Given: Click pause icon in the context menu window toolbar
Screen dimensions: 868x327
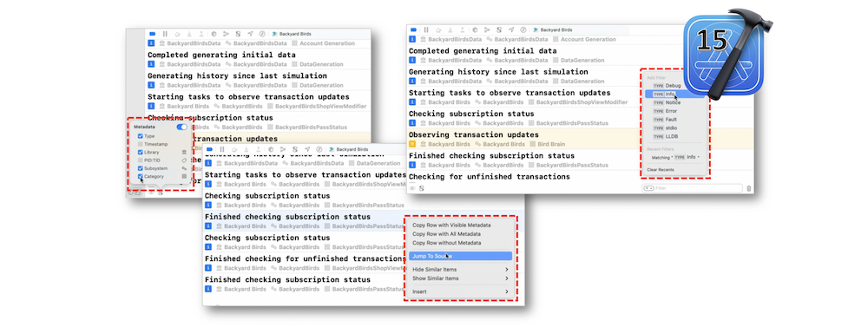Looking at the screenshot, I should point(222,149).
